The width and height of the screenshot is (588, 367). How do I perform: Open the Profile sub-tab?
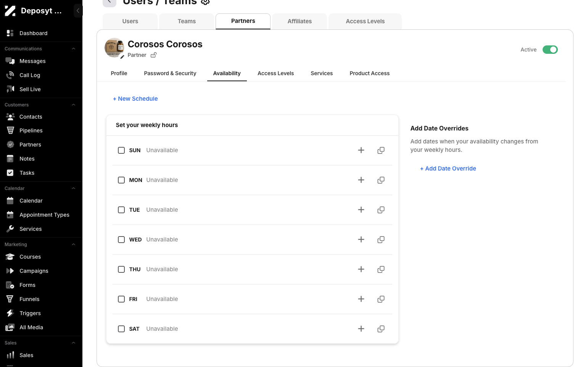(119, 73)
